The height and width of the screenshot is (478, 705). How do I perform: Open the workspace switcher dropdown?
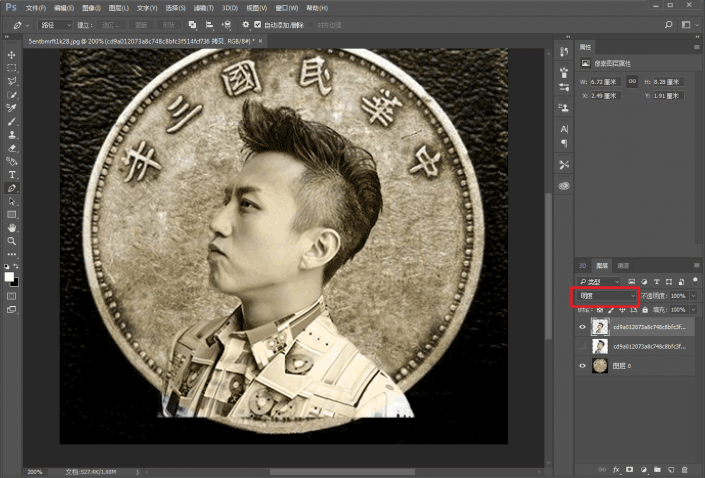(688, 25)
